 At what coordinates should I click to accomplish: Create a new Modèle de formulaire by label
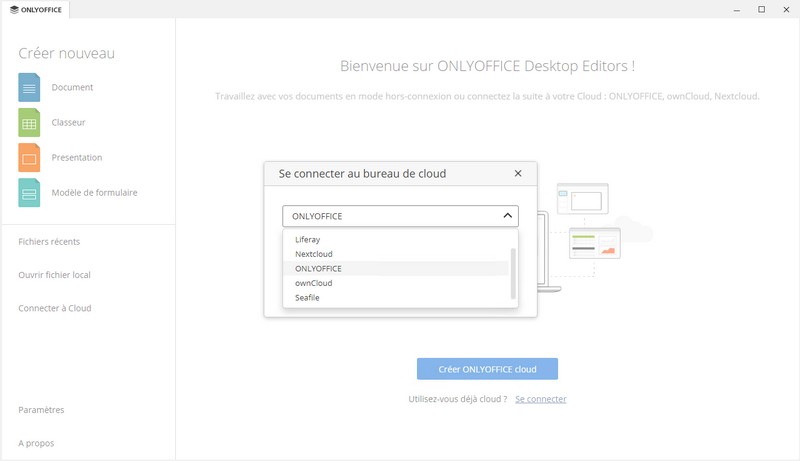[x=94, y=193]
